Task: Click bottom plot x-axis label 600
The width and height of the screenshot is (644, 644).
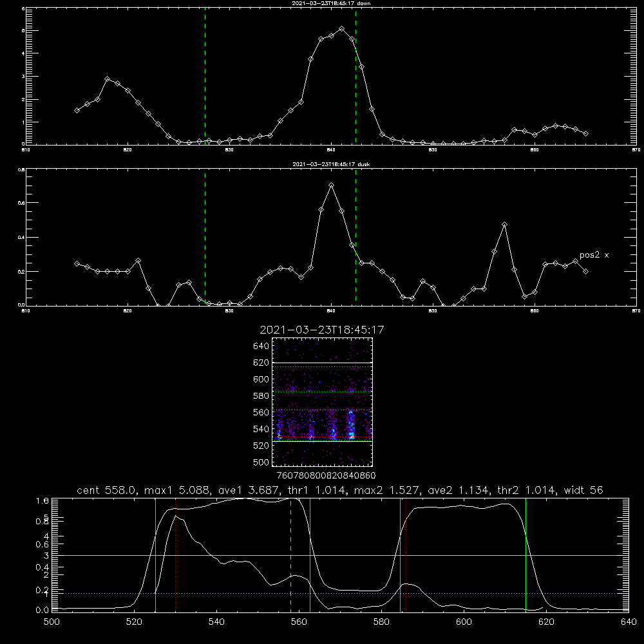Action: [x=464, y=622]
